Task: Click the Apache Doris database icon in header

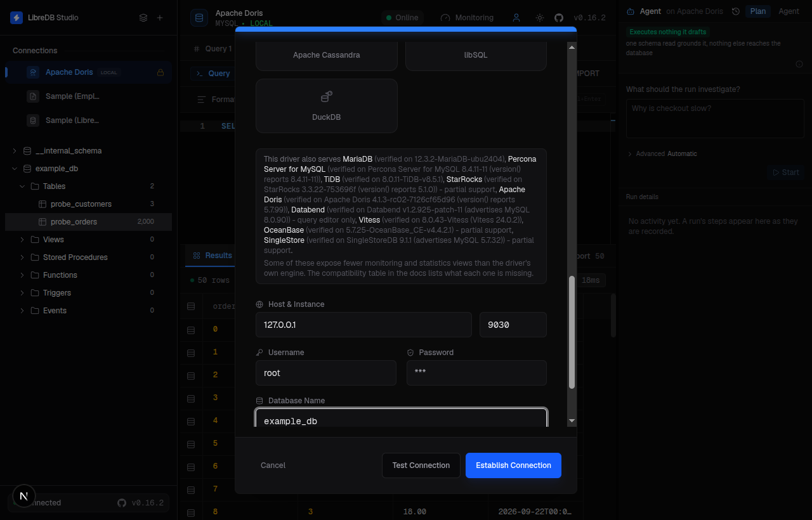Action: tap(199, 18)
